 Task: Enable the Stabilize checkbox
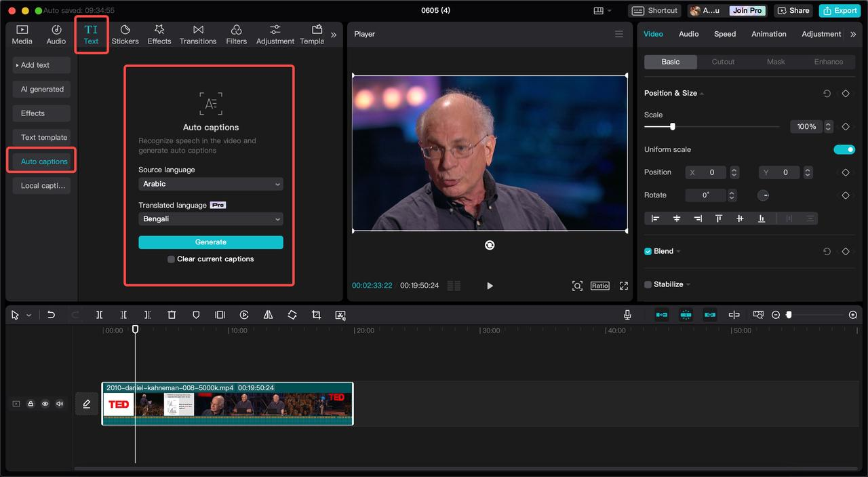[648, 284]
